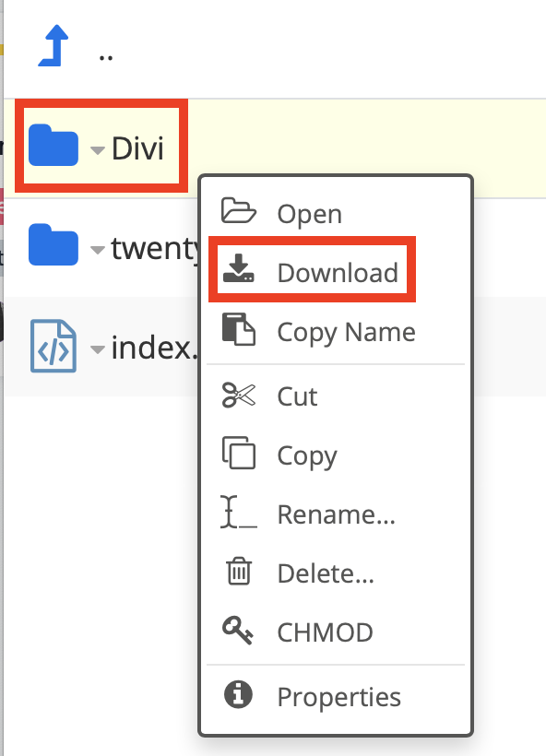Click the Divi folder icon
The width and height of the screenshot is (546, 756).
pos(53,145)
